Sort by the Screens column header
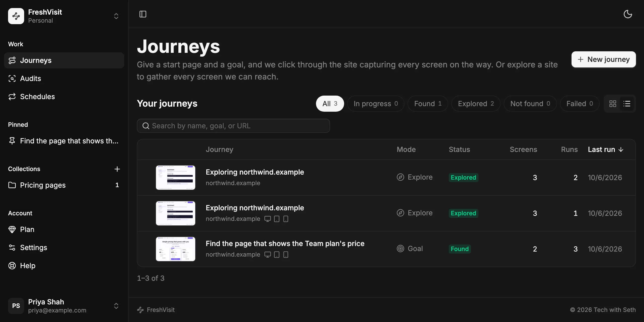This screenshot has width=644, height=322. (x=523, y=149)
